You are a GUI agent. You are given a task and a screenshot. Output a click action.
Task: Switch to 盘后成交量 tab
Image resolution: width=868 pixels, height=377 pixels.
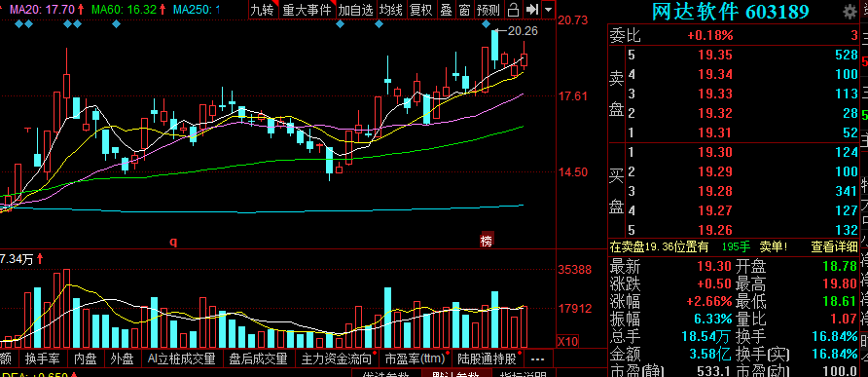tap(259, 358)
